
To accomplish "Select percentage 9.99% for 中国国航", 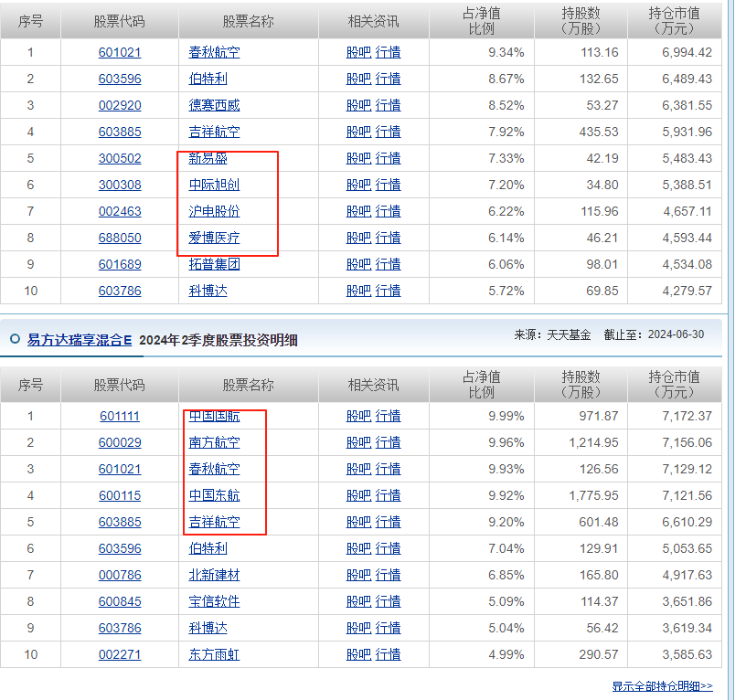I will point(506,417).
